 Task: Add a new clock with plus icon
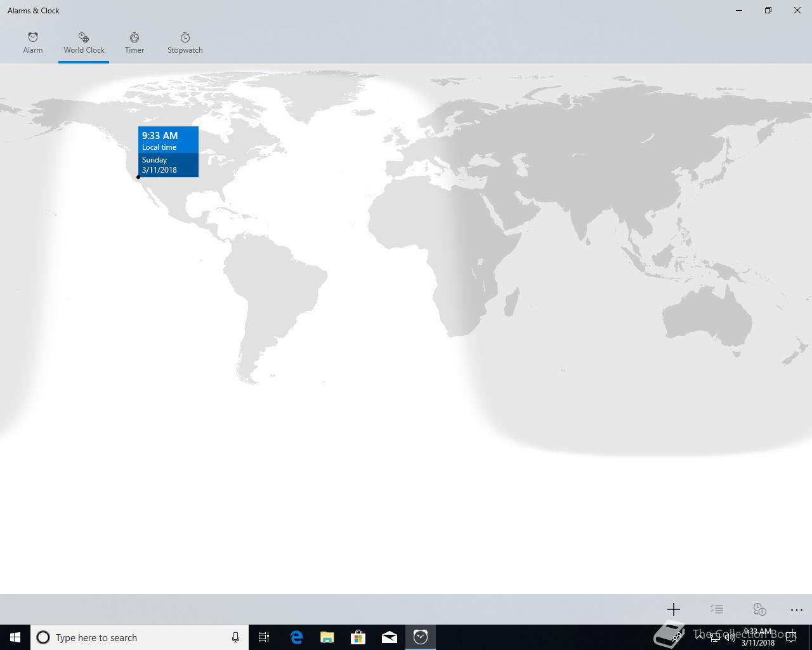[674, 609]
